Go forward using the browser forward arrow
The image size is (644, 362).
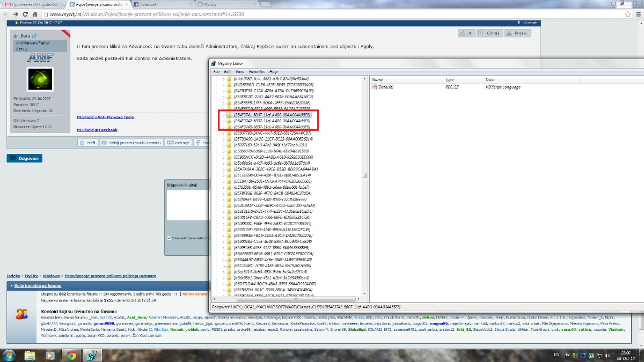[x=17, y=13]
